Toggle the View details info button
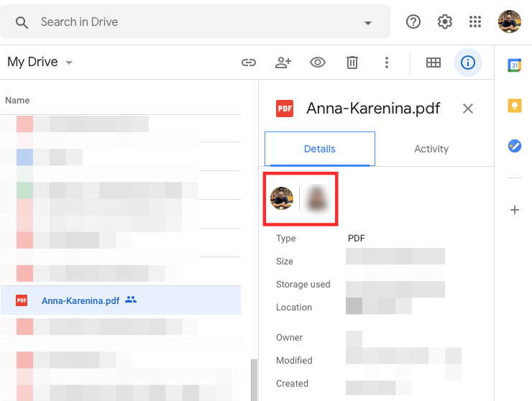Viewport: 532px width, 401px height. [x=468, y=63]
